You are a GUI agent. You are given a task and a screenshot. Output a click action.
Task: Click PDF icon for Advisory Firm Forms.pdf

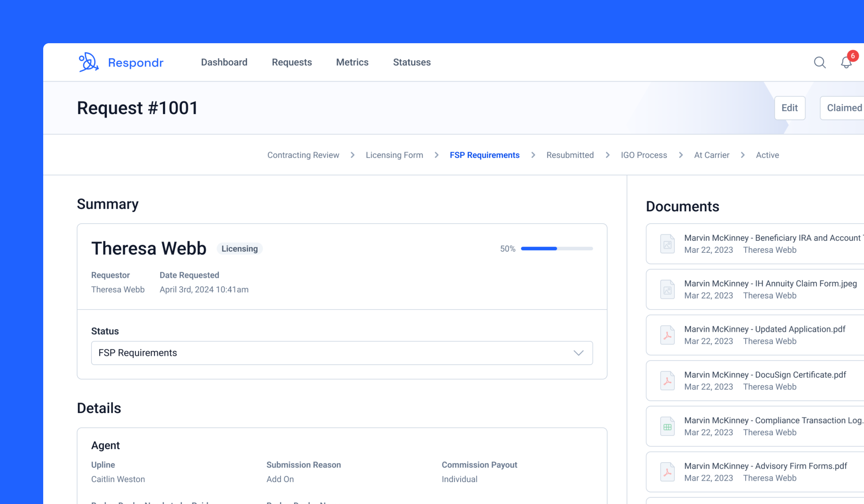pos(667,472)
